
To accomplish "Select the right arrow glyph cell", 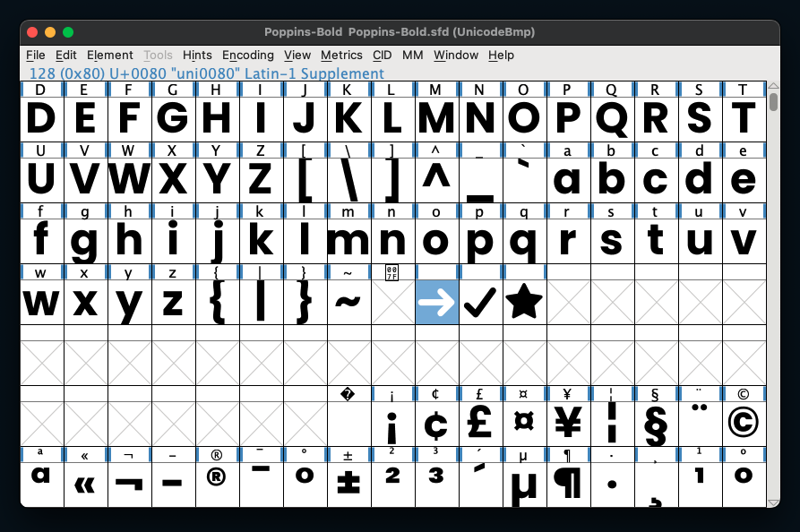I will tap(437, 302).
